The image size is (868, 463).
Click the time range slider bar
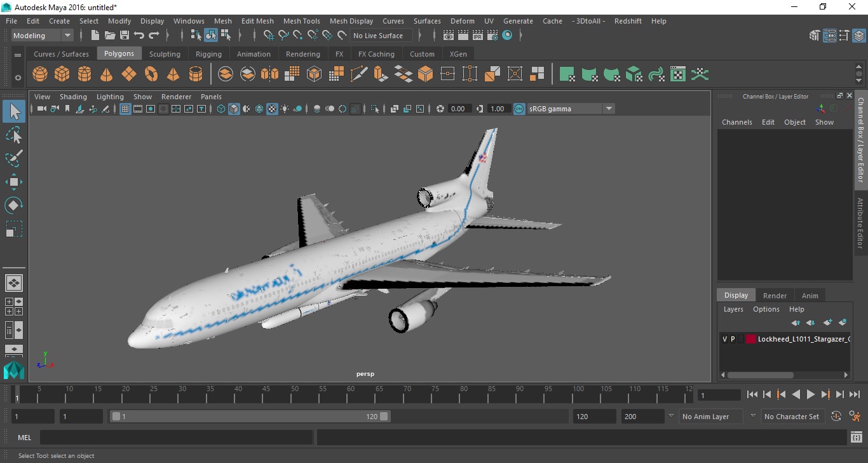(x=250, y=417)
